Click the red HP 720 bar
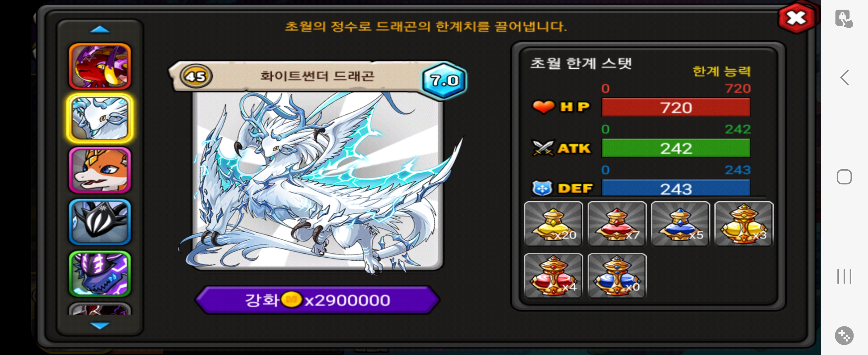 [676, 107]
